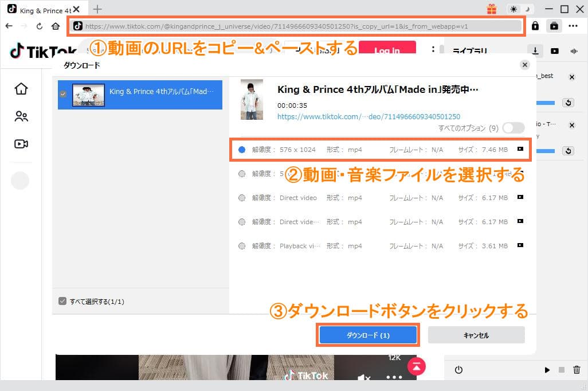Open a new tab with the plus icon
This screenshot has height=391, width=588.
coord(97,9)
